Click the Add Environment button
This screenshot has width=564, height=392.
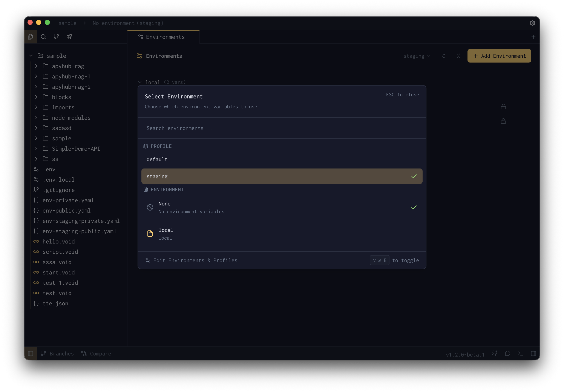point(499,56)
